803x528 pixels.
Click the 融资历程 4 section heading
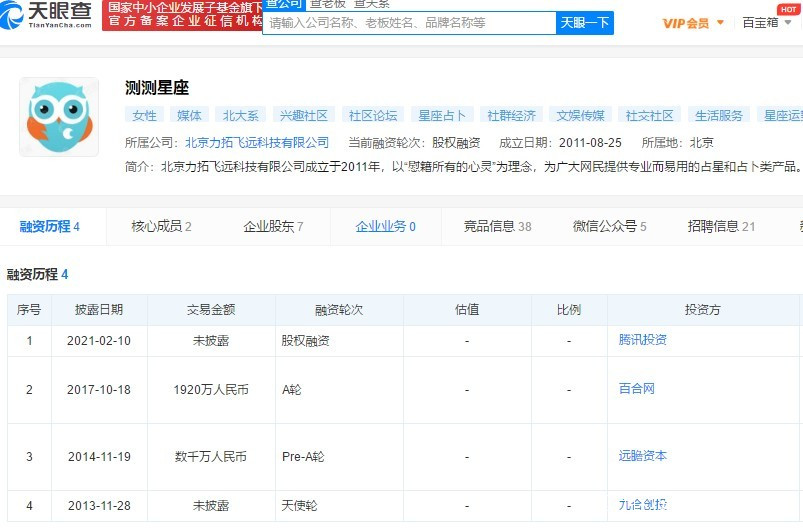[x=37, y=274]
